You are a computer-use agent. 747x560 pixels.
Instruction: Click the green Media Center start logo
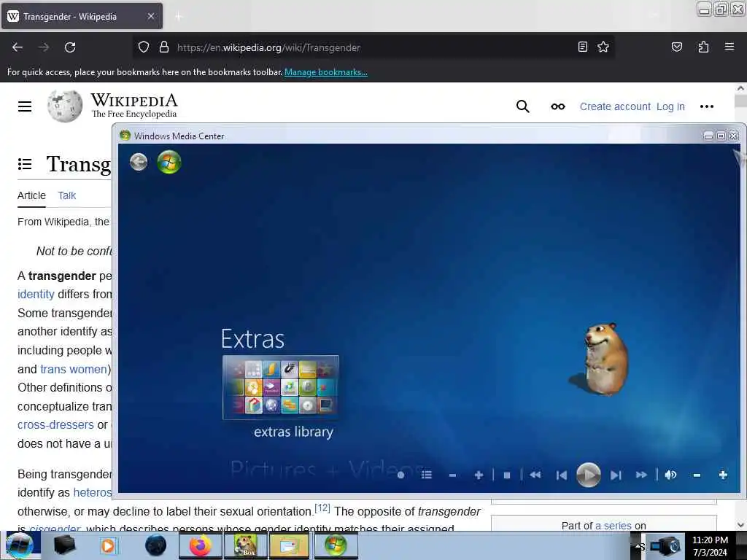pos(169,162)
